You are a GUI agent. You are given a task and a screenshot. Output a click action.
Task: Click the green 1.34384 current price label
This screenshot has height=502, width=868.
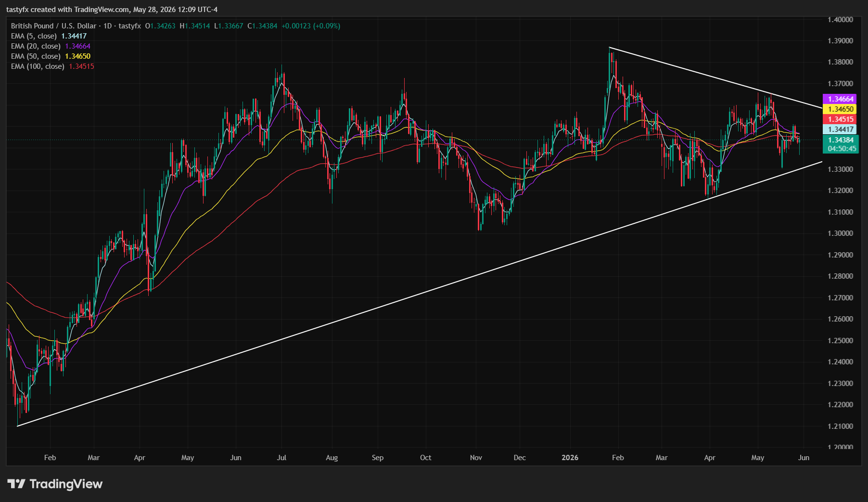(841, 140)
